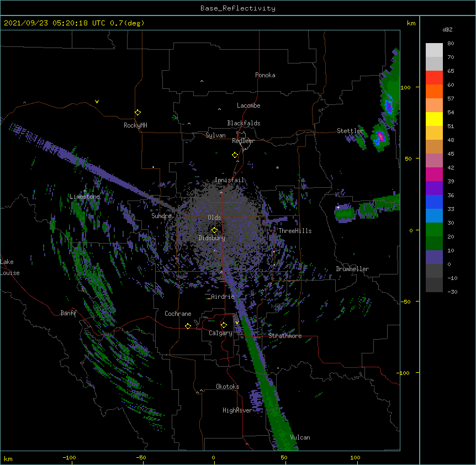Click the Base_Reflectivity title text
476x465 pixels.
pos(238,8)
